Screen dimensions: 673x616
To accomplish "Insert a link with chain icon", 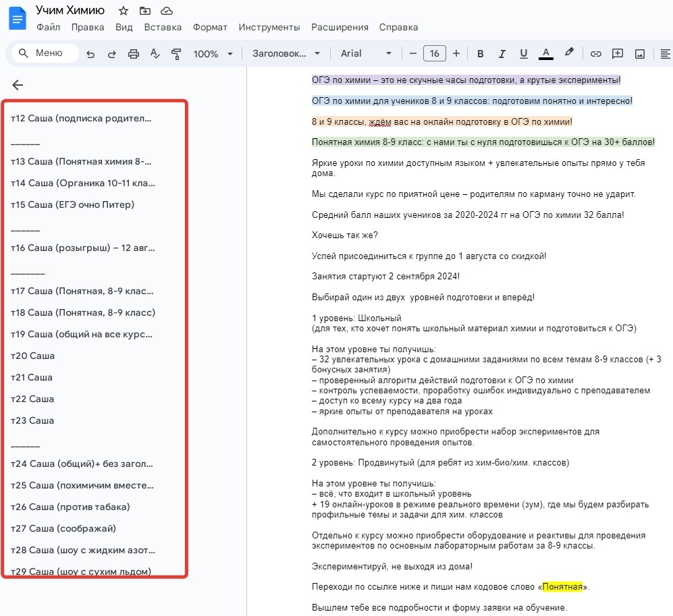I will pyautogui.click(x=595, y=53).
